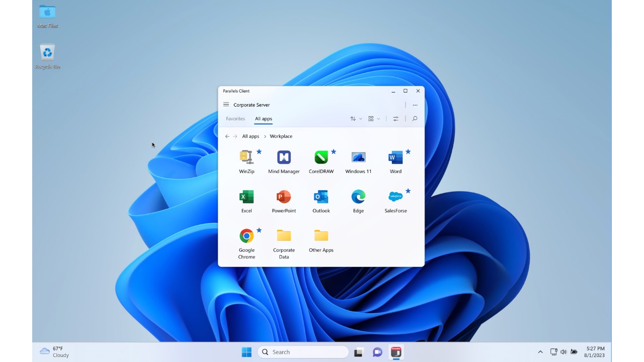Viewport: 644px width, 362px height.
Task: Open the Teams Chat taskbar icon
Action: pyautogui.click(x=377, y=352)
